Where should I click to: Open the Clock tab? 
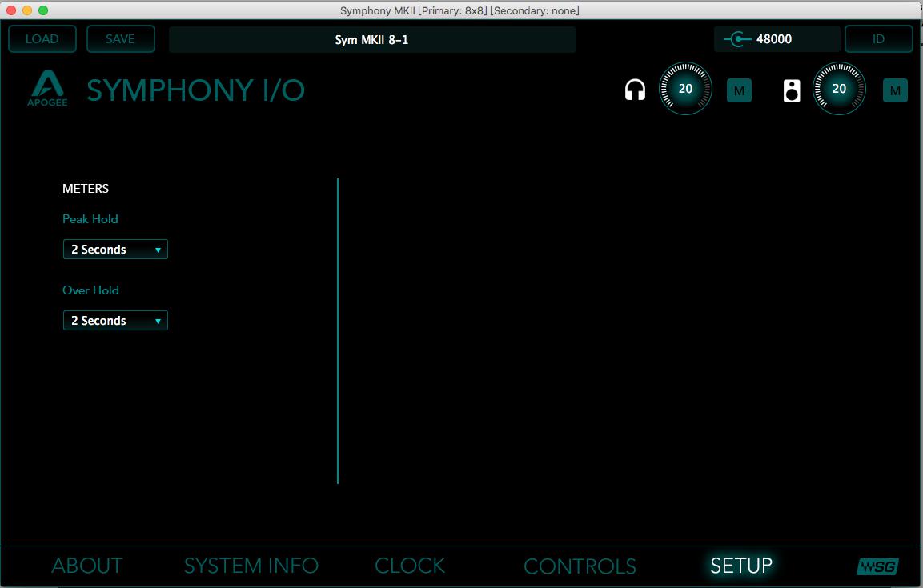point(410,566)
